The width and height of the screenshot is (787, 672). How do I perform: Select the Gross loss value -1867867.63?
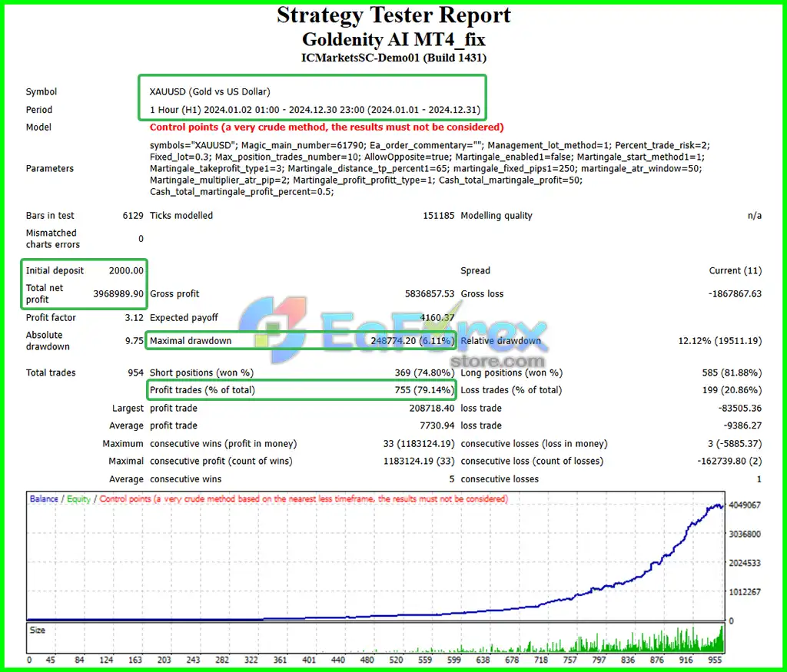coord(735,294)
